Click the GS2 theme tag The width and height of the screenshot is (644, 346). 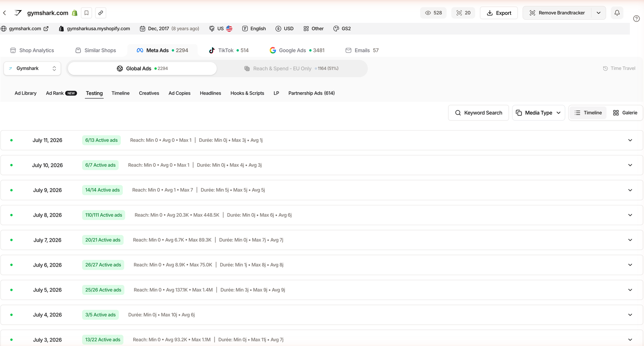pos(342,29)
